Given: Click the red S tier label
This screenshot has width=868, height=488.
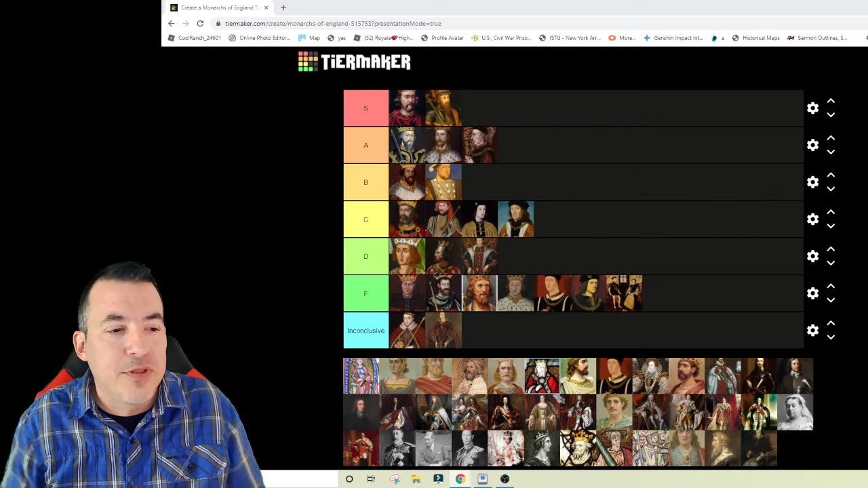Looking at the screenshot, I should [366, 108].
